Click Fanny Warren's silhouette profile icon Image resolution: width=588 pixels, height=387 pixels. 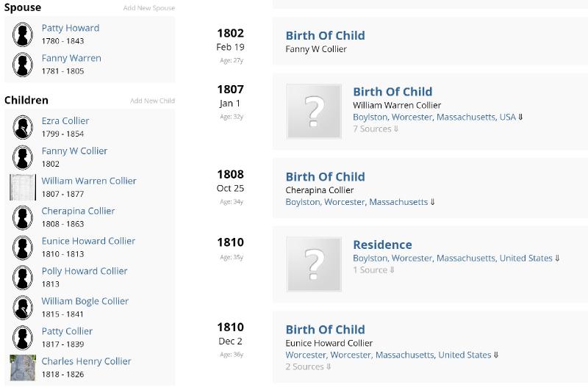click(x=23, y=64)
